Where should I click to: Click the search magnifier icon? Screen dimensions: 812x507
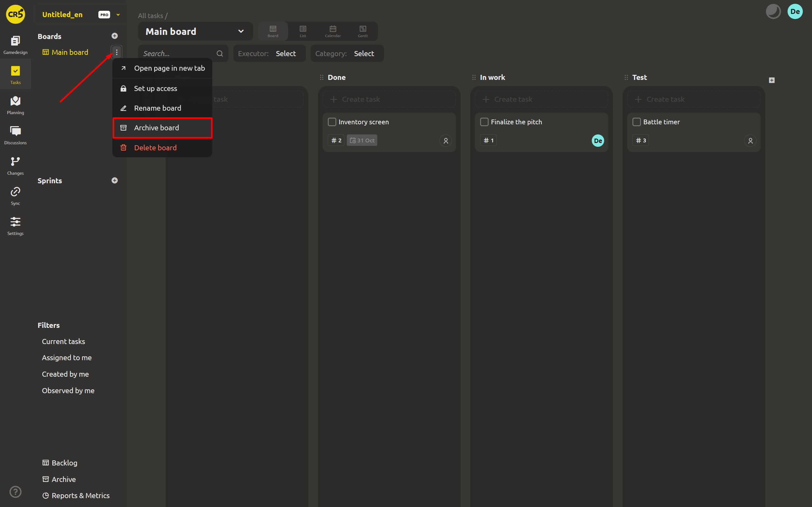click(x=220, y=54)
